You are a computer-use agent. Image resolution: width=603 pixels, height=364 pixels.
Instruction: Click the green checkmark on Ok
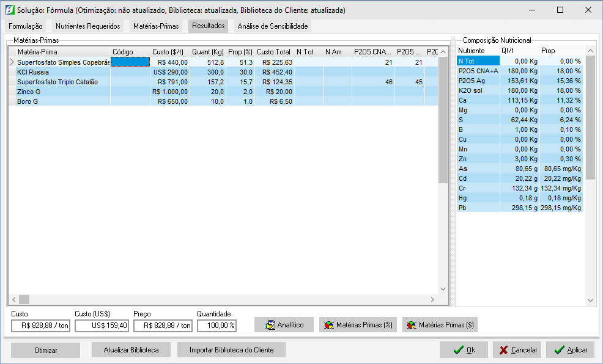458,350
